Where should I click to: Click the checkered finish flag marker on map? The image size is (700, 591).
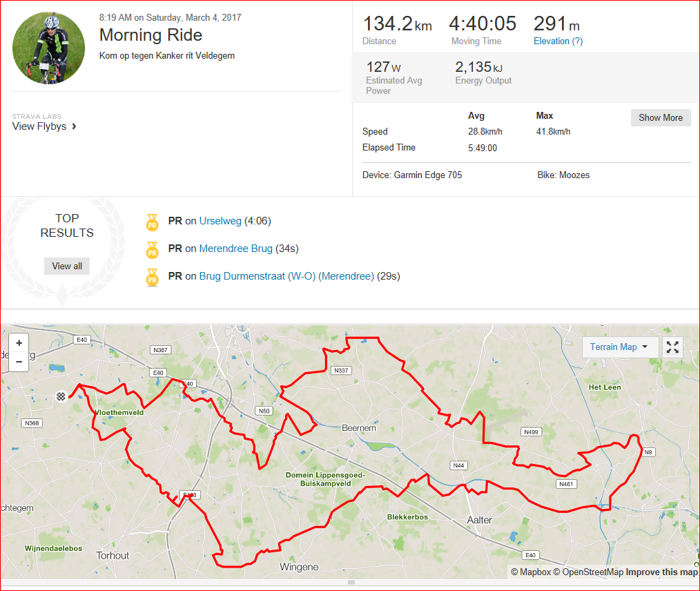tap(61, 396)
